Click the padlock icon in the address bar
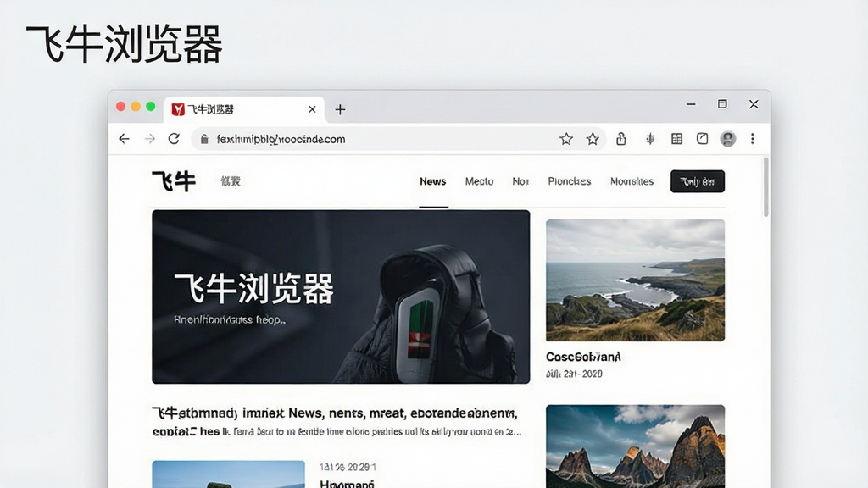This screenshot has width=868, height=488. [204, 140]
